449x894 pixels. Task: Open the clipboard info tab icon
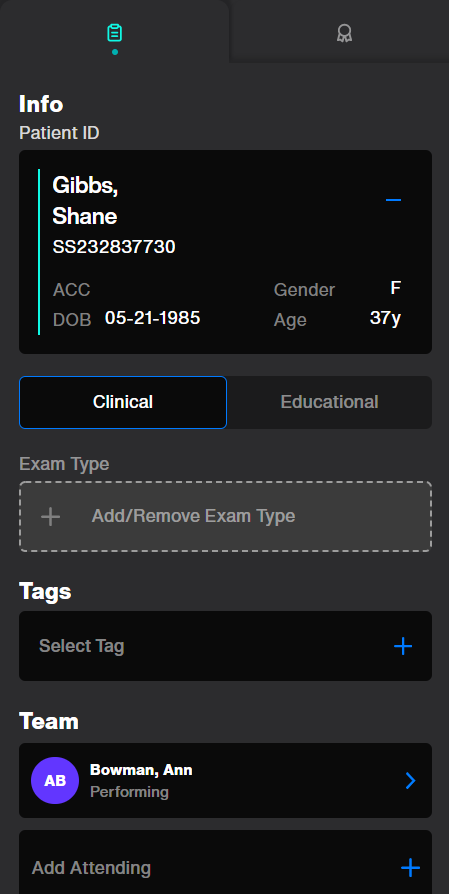(x=115, y=33)
